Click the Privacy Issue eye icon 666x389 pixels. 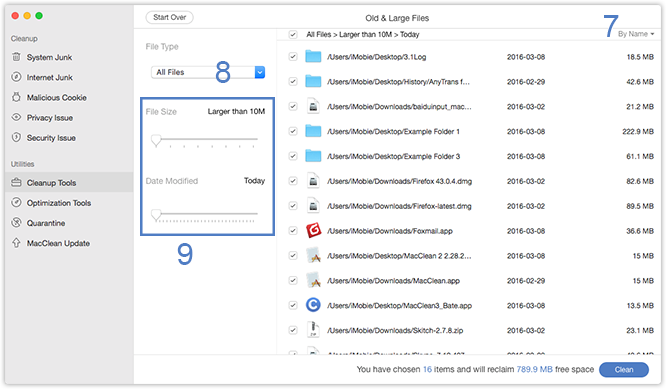[x=16, y=117]
